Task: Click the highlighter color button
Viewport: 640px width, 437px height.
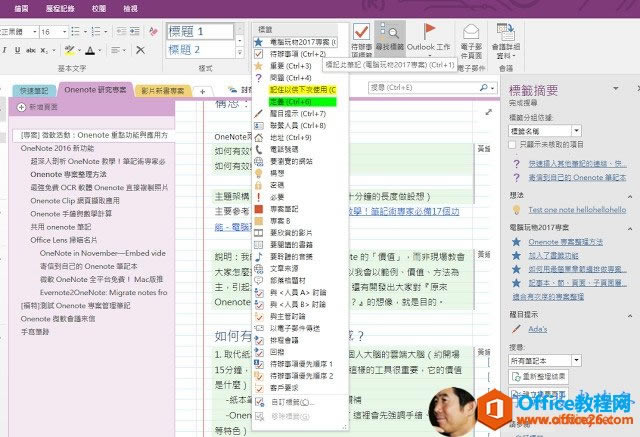Action: coord(69,50)
